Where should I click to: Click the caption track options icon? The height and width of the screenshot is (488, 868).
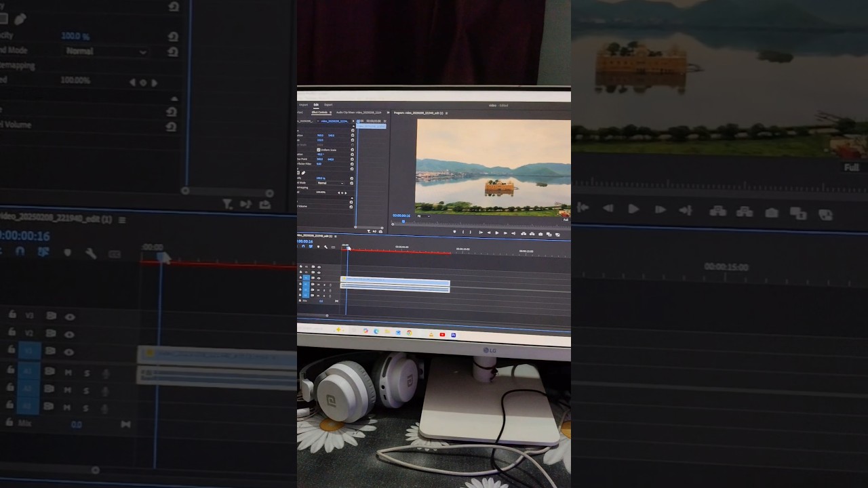point(333,247)
